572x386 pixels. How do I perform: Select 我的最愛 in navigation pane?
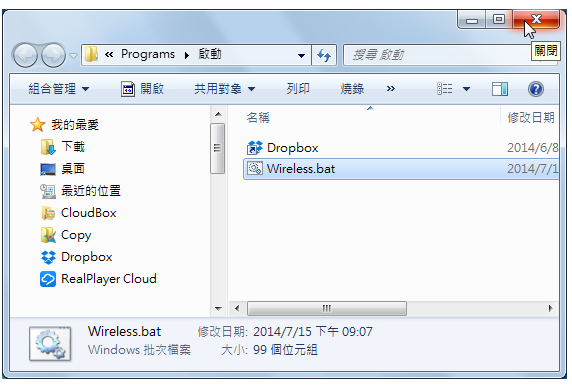point(75,125)
